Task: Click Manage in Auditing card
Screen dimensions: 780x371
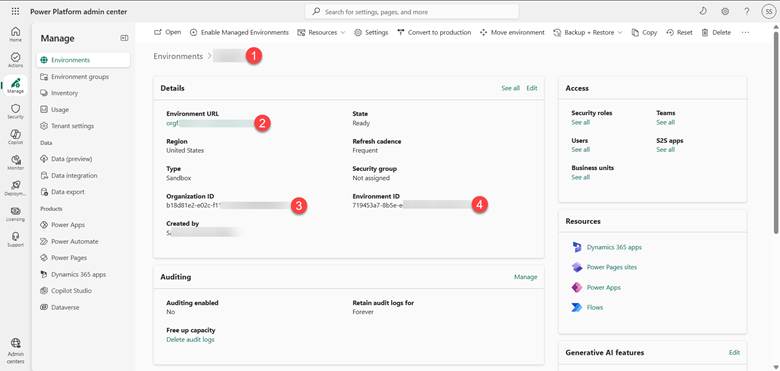Action: pos(525,277)
